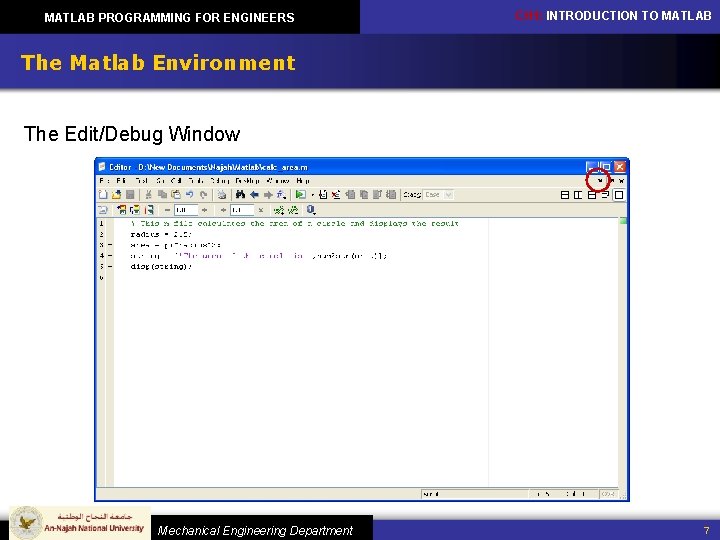Click the New file icon in editor toolbar
Viewport: 720px width, 540px height.
(103, 195)
